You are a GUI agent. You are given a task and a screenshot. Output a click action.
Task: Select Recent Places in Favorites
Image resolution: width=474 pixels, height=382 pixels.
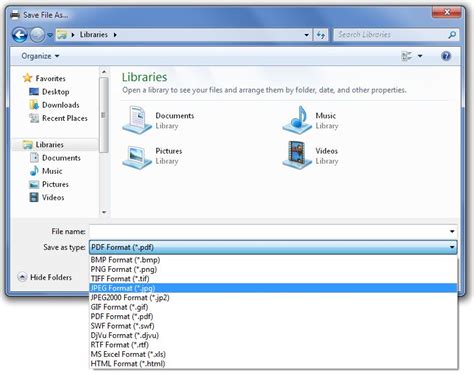[x=58, y=118]
